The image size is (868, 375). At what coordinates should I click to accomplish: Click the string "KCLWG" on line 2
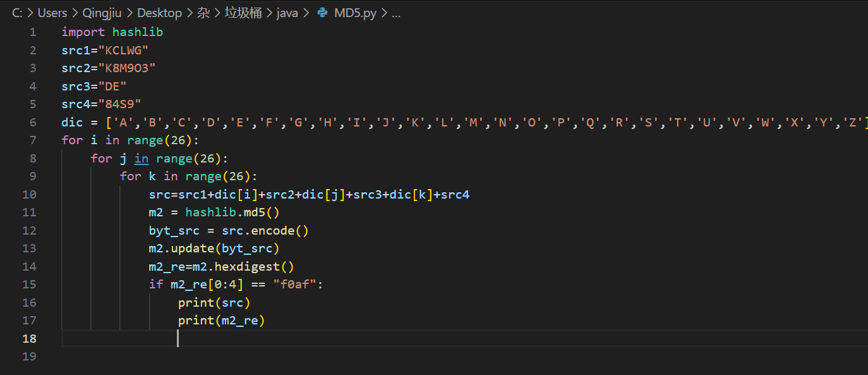[123, 50]
